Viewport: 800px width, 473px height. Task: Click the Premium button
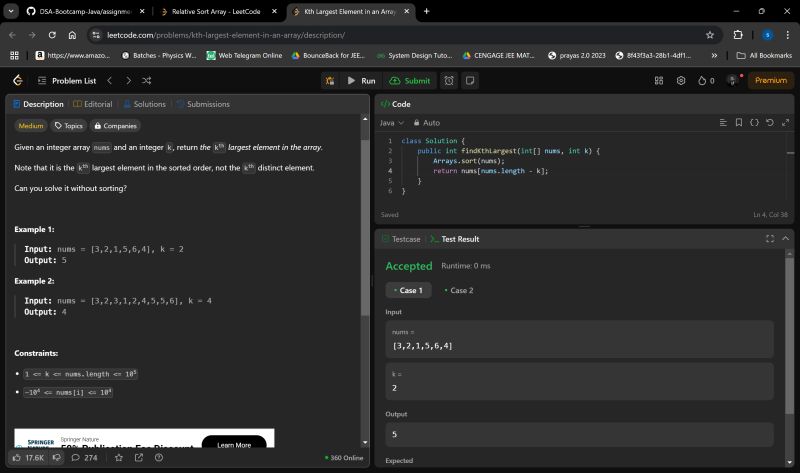(770, 80)
